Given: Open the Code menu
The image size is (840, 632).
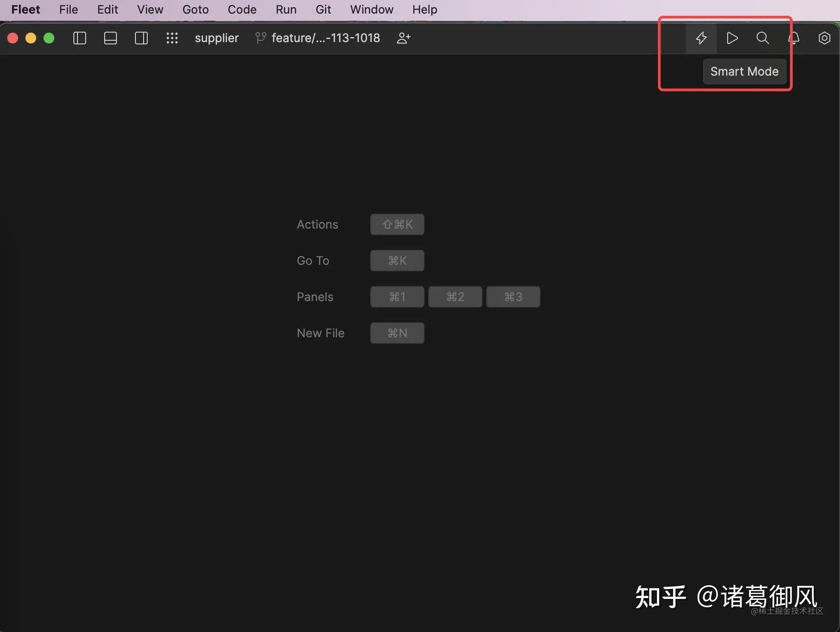Looking at the screenshot, I should (x=242, y=9).
